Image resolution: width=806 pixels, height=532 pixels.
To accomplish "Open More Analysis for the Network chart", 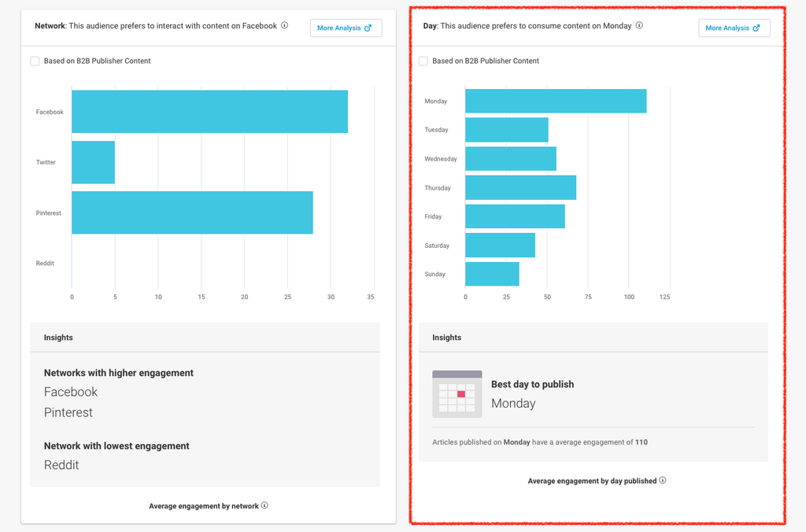I will pyautogui.click(x=346, y=28).
